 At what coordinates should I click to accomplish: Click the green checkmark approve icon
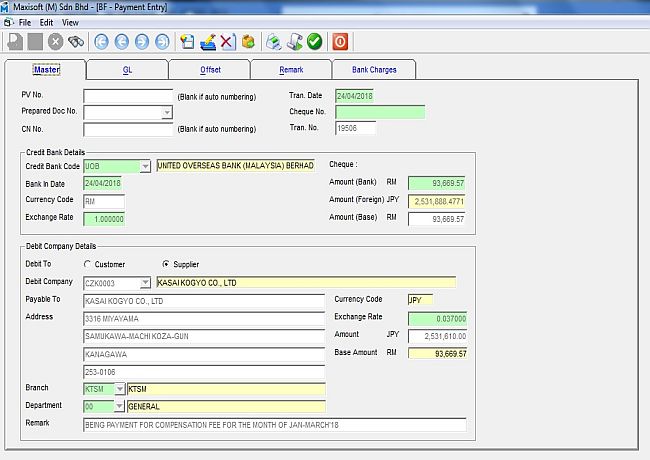(x=314, y=42)
